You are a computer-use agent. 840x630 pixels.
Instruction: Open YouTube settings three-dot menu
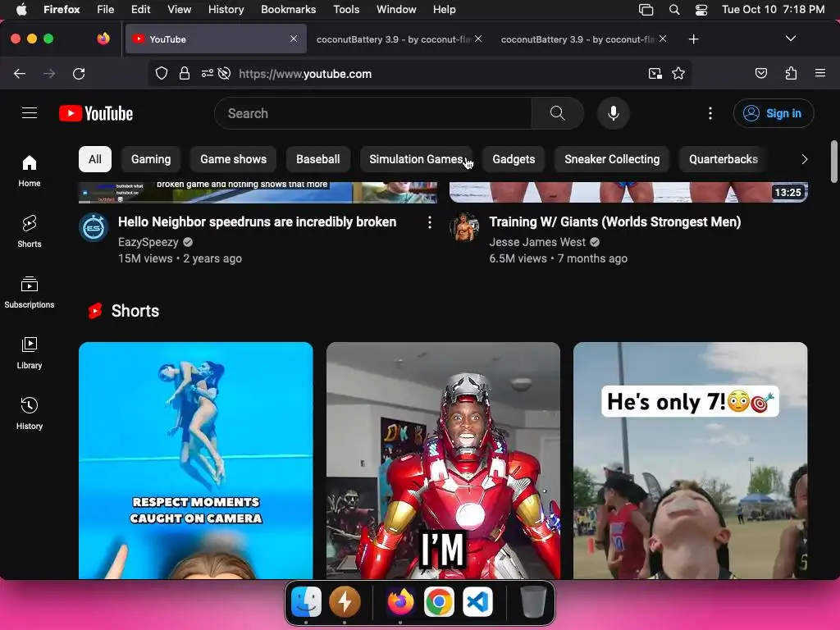pyautogui.click(x=710, y=113)
